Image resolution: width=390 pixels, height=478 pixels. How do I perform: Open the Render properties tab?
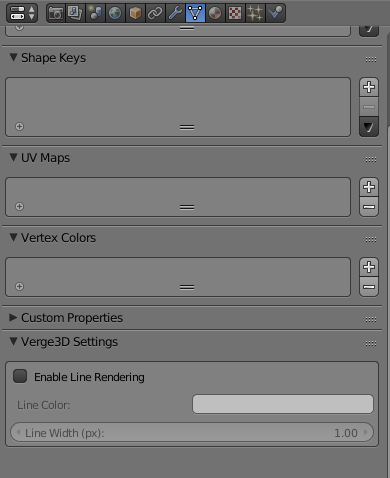(56, 13)
